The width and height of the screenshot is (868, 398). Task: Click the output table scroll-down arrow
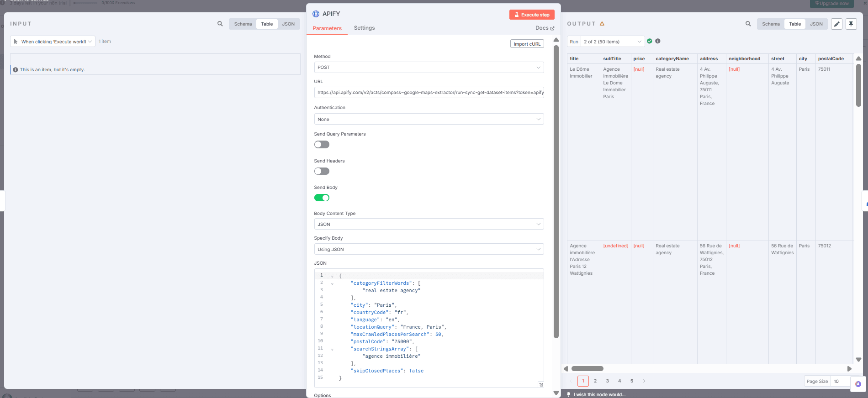[858, 360]
